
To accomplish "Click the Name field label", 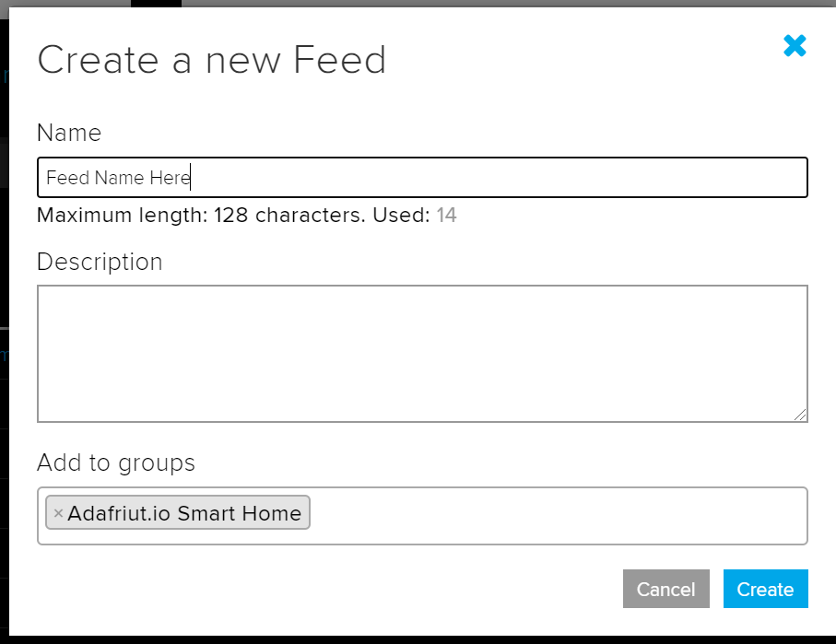I will pos(69,133).
